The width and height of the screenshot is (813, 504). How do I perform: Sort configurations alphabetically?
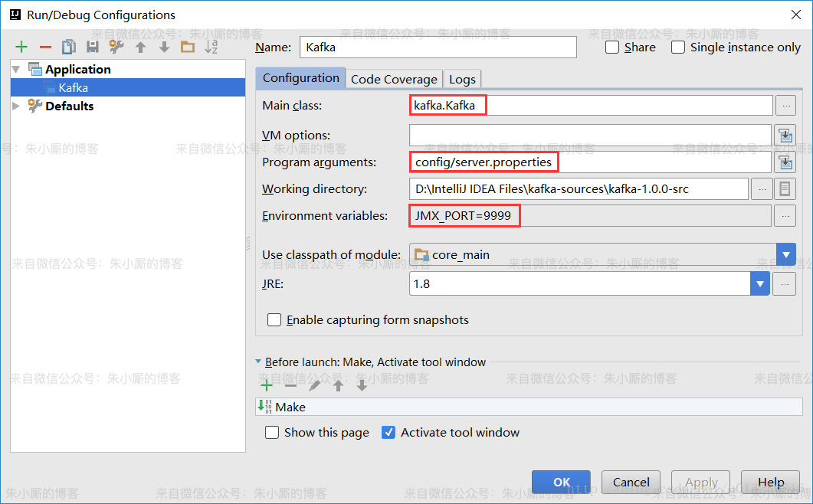(211, 47)
